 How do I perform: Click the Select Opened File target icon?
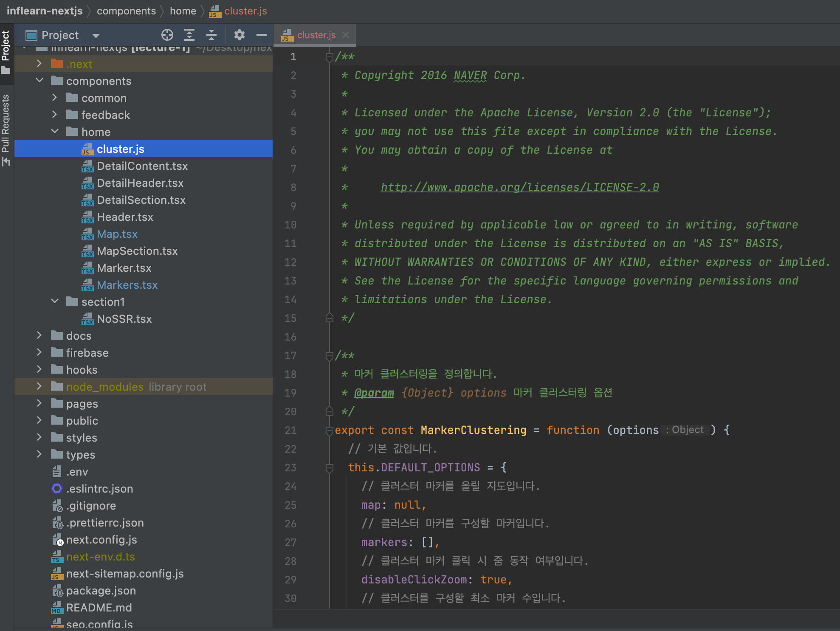(167, 35)
